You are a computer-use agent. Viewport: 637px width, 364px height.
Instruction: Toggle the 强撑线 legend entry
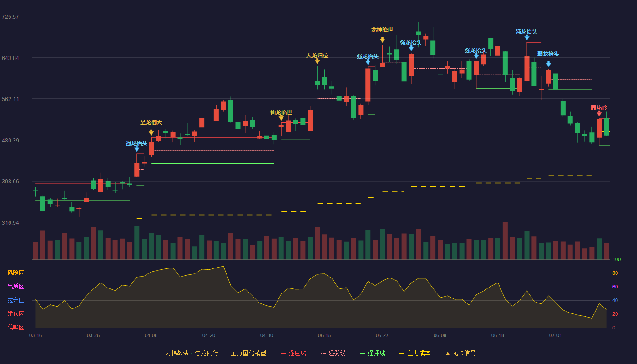pos(373,353)
